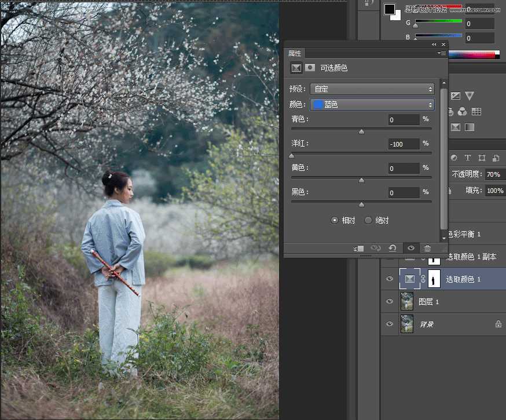Open the 不透明度 70% dropdown
The image size is (506, 420).
pyautogui.click(x=493, y=174)
